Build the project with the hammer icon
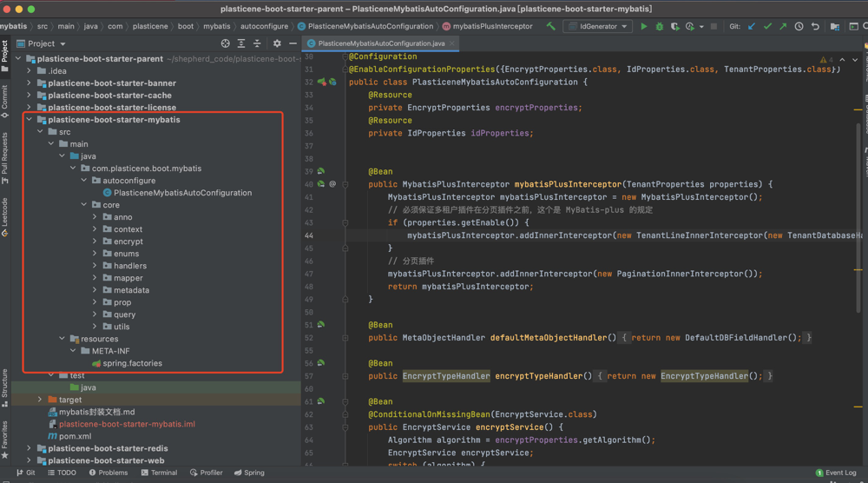The height and width of the screenshot is (483, 868). tap(551, 26)
